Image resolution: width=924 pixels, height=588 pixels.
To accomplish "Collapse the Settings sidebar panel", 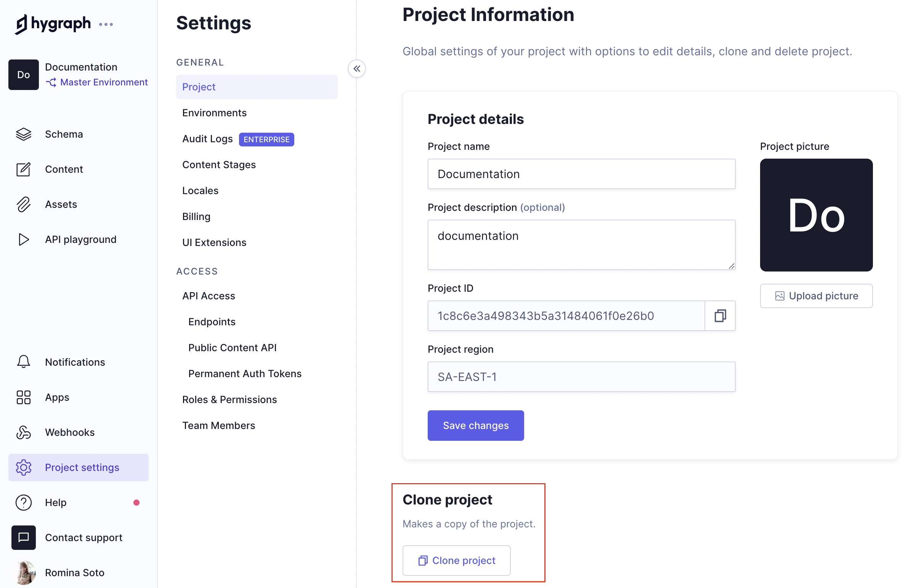I will [357, 69].
